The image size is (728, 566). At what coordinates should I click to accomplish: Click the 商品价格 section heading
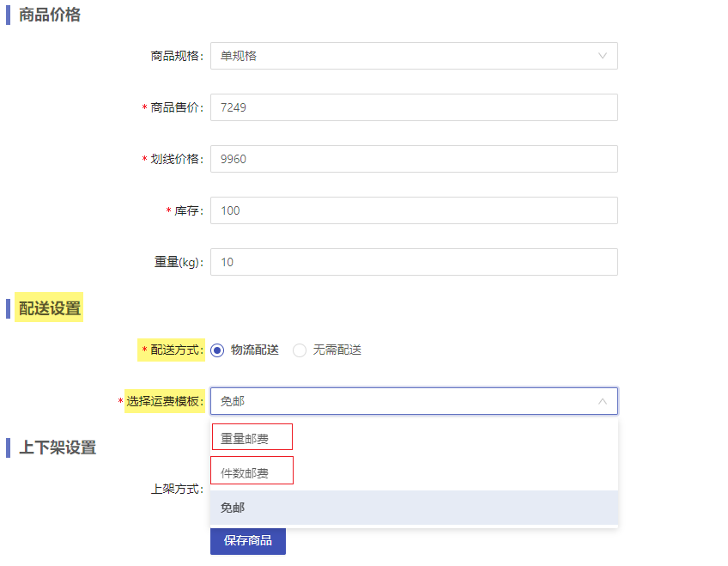click(x=50, y=15)
